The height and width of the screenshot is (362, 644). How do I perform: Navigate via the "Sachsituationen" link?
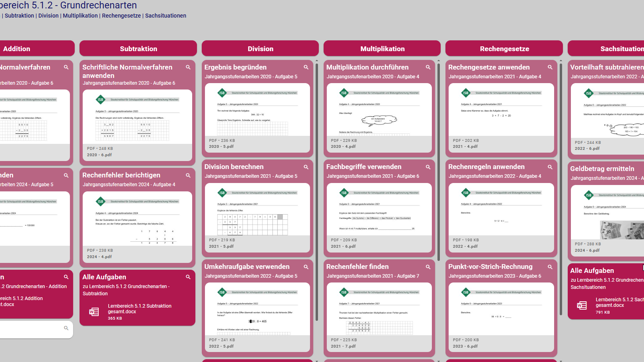click(x=166, y=16)
